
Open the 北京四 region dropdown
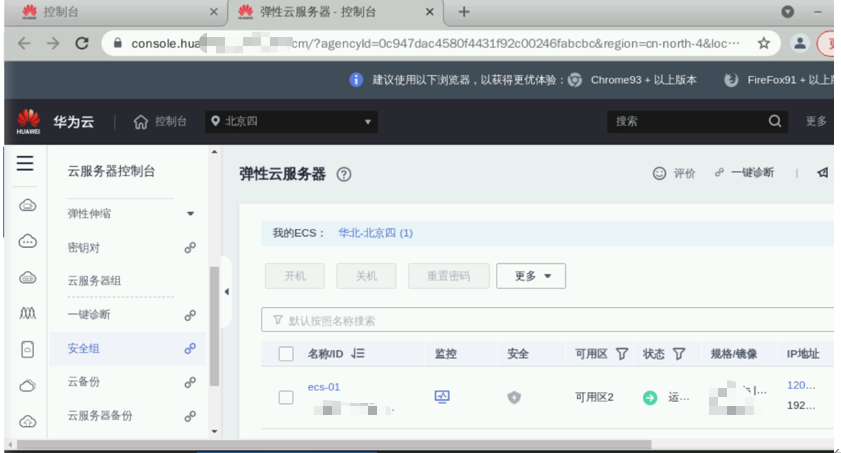coord(291,122)
